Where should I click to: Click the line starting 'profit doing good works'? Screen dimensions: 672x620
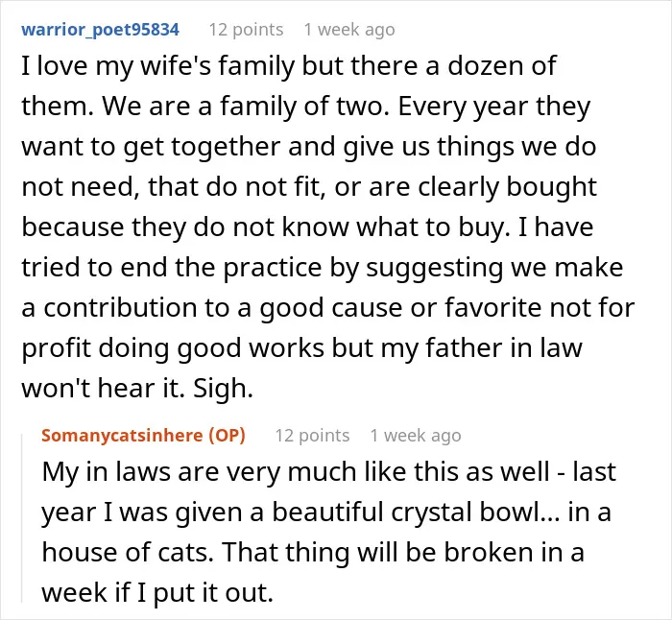tap(301, 348)
